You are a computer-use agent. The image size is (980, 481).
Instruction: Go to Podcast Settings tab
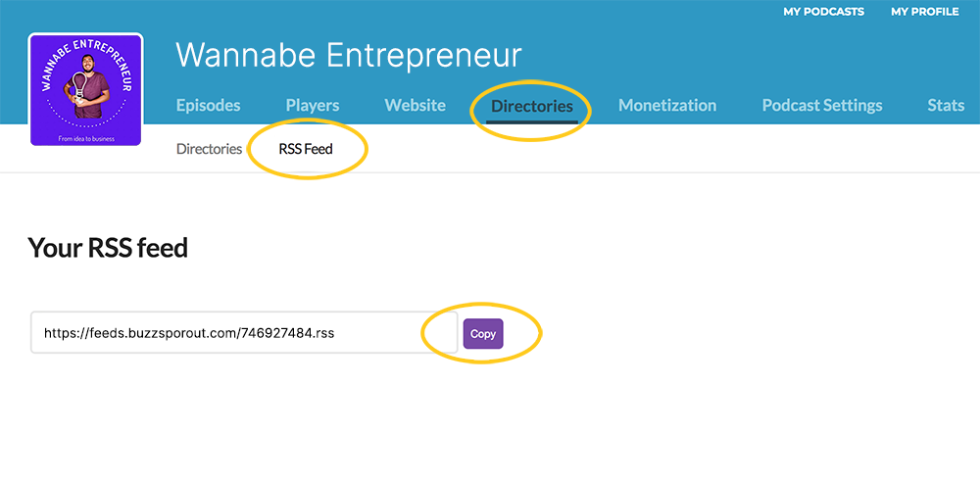click(x=822, y=105)
